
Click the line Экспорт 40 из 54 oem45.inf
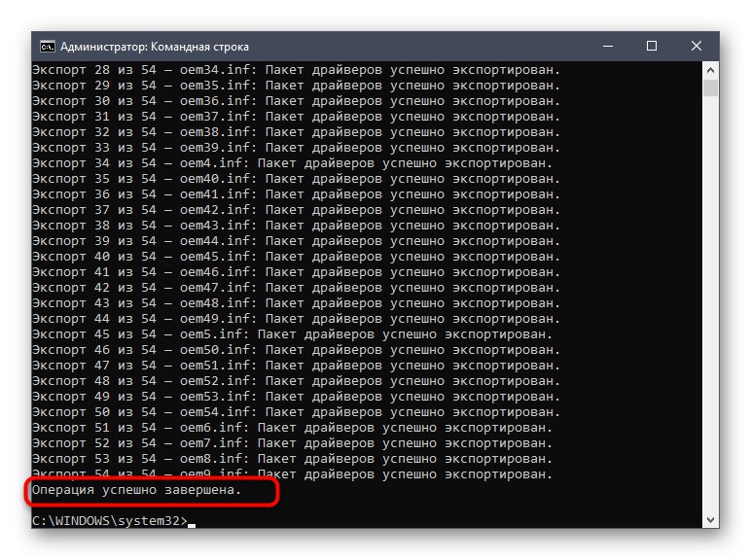[296, 257]
